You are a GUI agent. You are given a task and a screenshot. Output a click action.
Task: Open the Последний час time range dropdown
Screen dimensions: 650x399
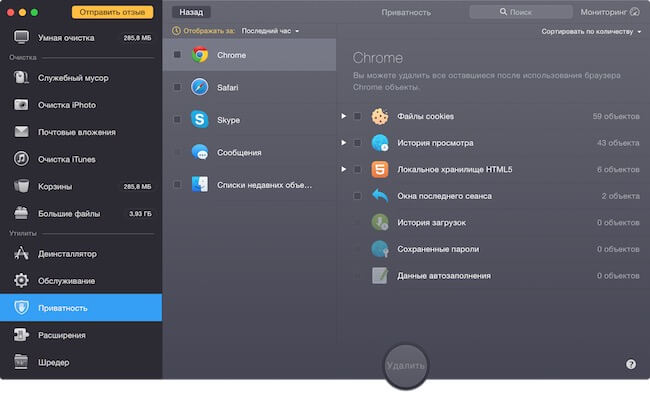tap(270, 31)
